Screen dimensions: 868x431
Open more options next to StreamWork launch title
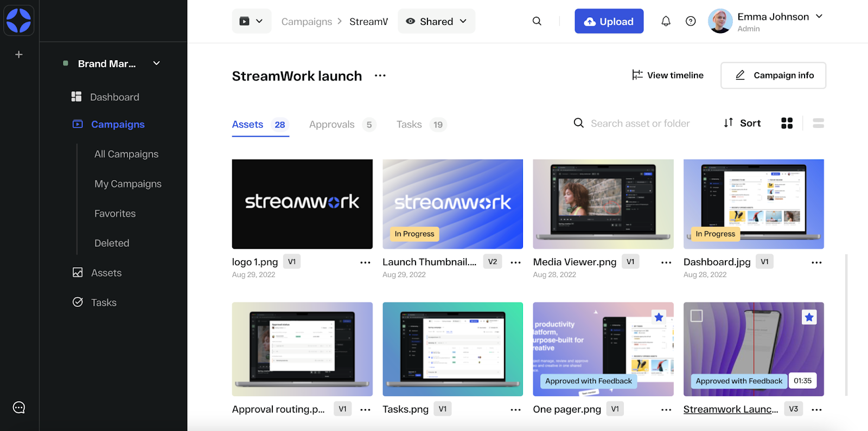(380, 75)
